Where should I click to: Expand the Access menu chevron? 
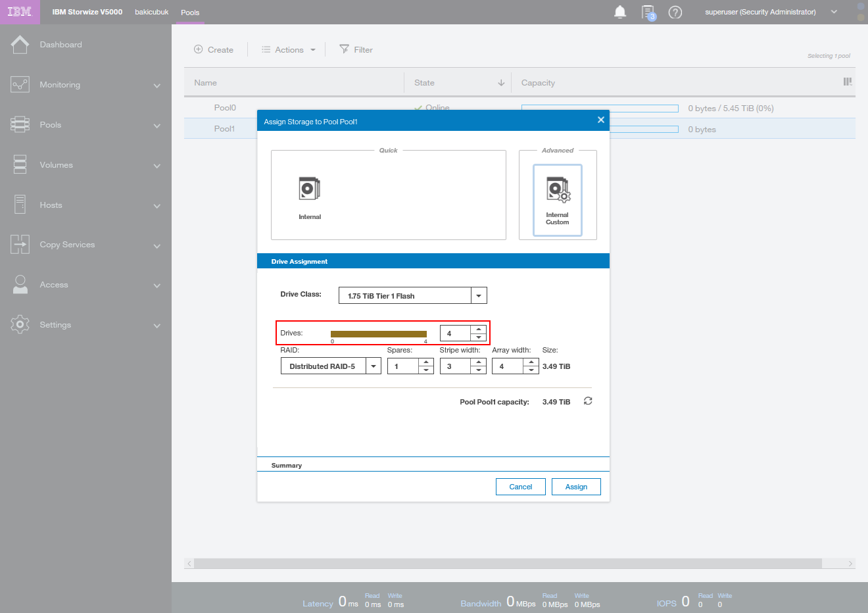coord(157,285)
